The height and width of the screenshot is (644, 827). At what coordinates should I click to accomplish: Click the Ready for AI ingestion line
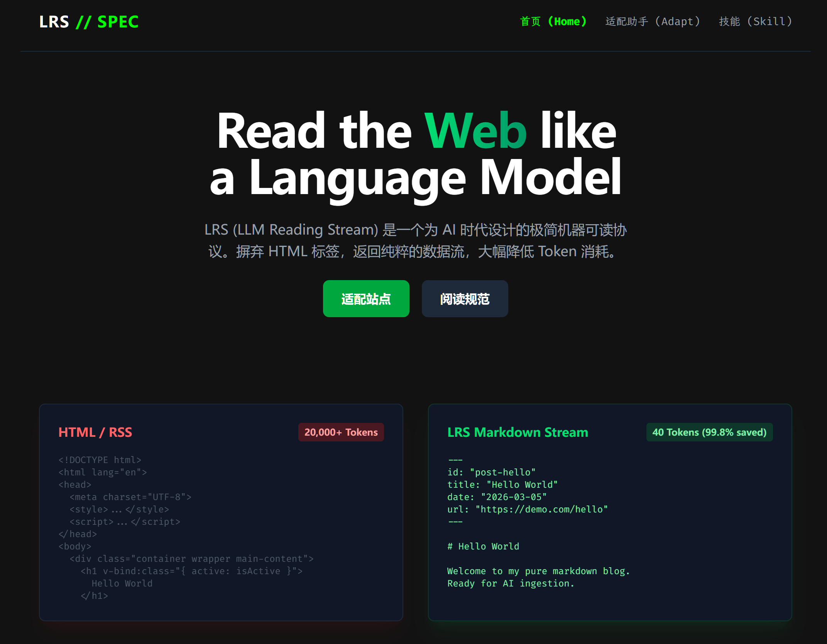[x=511, y=583]
